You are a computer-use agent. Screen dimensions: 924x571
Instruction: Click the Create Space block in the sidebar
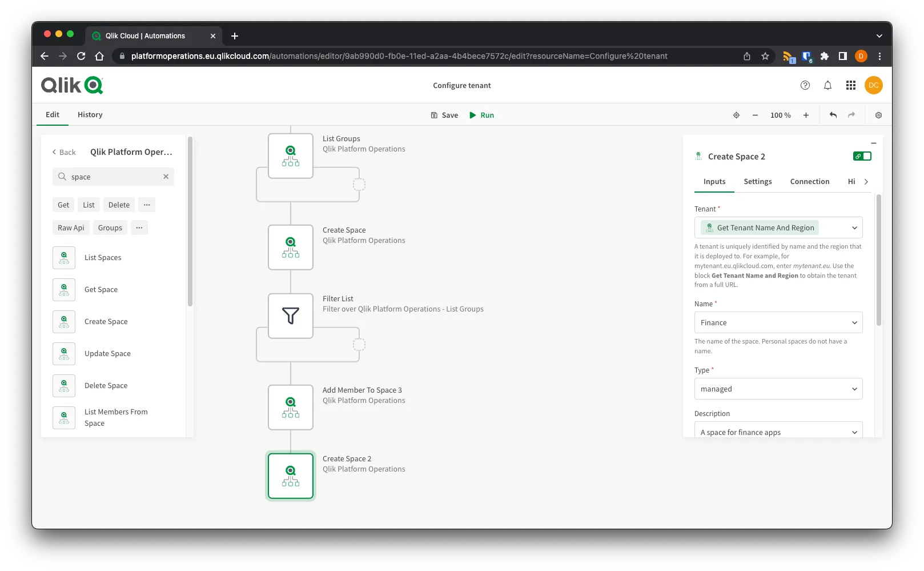coord(106,321)
